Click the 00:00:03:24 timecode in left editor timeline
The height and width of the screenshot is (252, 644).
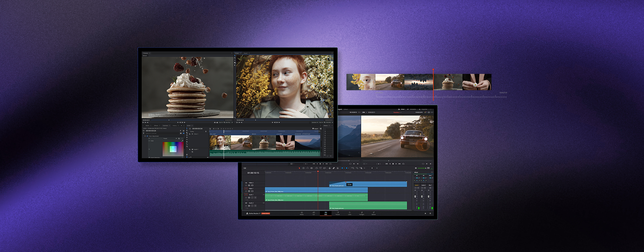coord(197,129)
